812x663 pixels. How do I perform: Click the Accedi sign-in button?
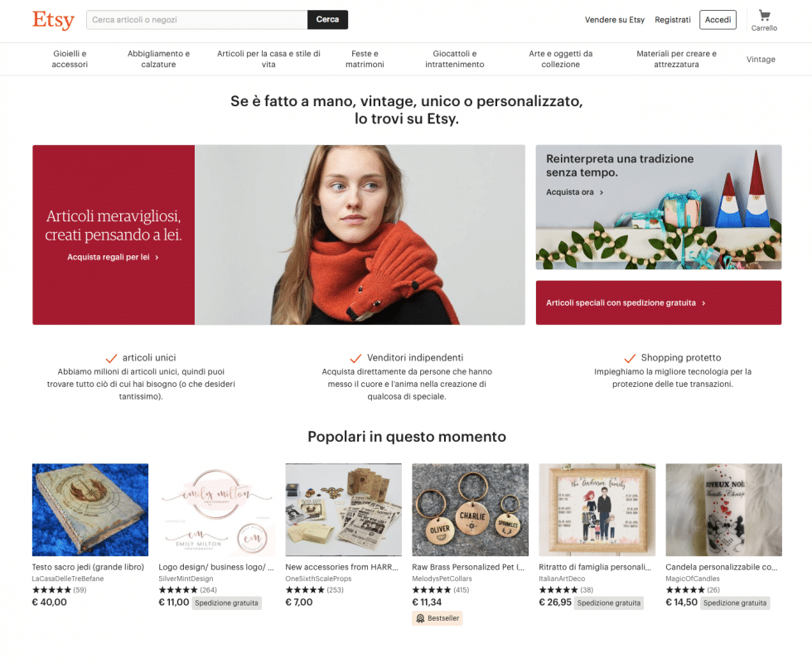pos(718,20)
